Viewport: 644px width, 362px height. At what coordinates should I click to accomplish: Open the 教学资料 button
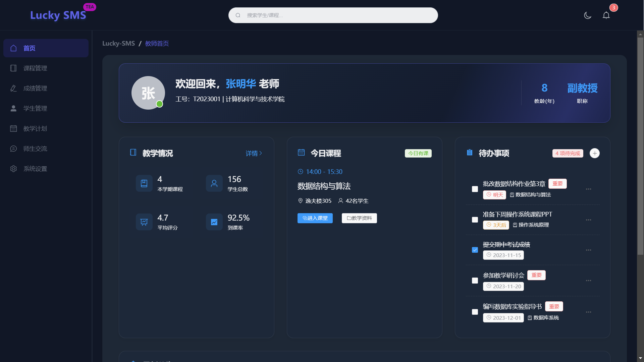(x=359, y=218)
